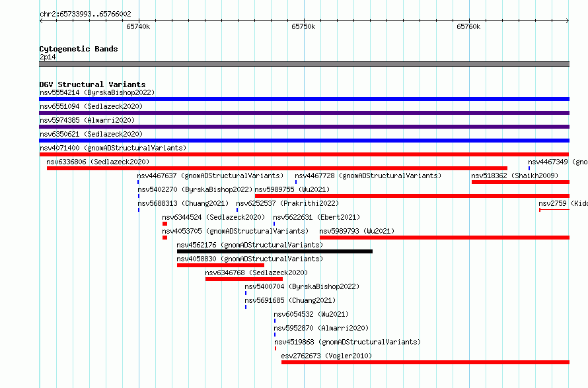Screen dimensions: 588x388
Task: Open nsv4071400 (gnomADStructuralVariants) label
Action: [x=113, y=148]
